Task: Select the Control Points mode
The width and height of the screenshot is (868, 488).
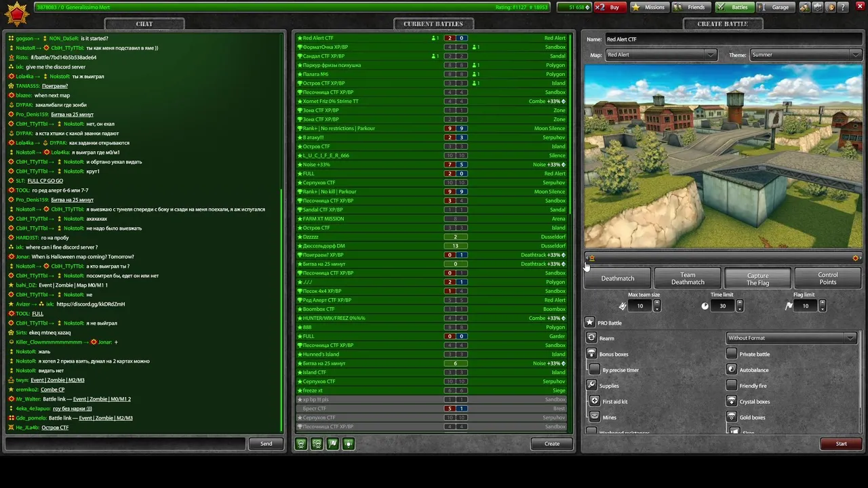Action: pyautogui.click(x=828, y=279)
